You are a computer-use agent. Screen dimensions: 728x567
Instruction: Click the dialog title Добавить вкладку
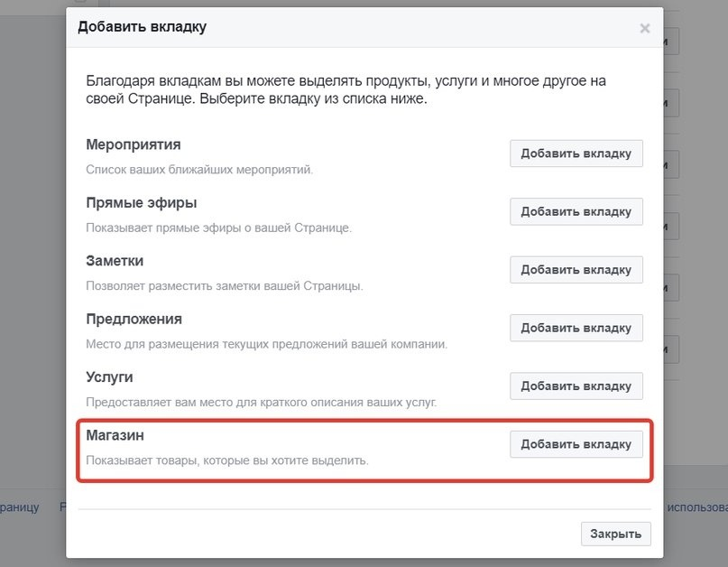143,27
